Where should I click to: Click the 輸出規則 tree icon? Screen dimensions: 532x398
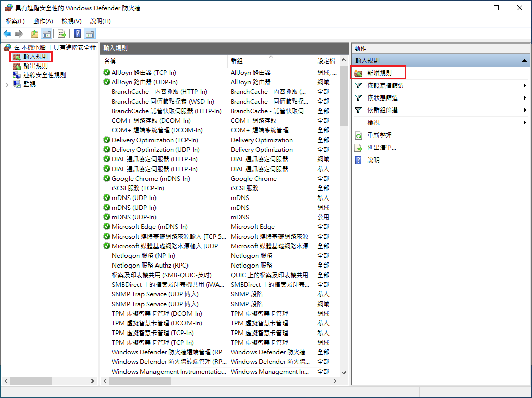[x=17, y=66]
